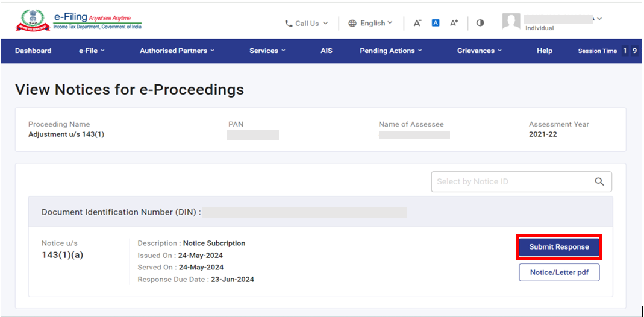Click the decrease font size icon
The height and width of the screenshot is (317, 644).
pos(417,23)
